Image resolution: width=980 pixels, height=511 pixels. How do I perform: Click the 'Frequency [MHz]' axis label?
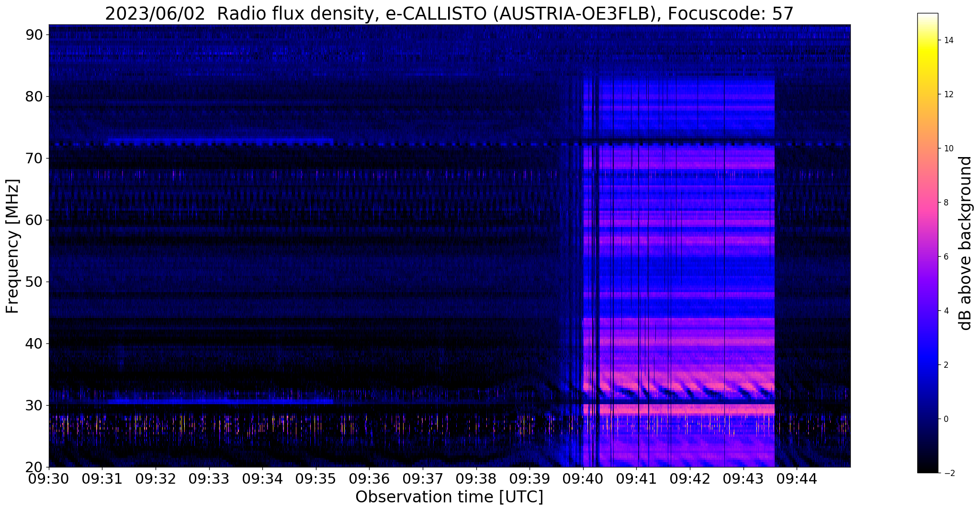click(13, 246)
